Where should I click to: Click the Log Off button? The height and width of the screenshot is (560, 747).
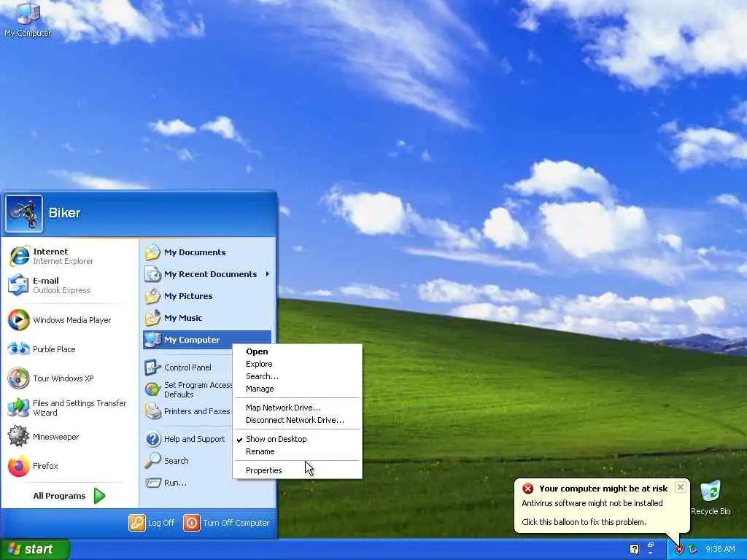tap(152, 523)
